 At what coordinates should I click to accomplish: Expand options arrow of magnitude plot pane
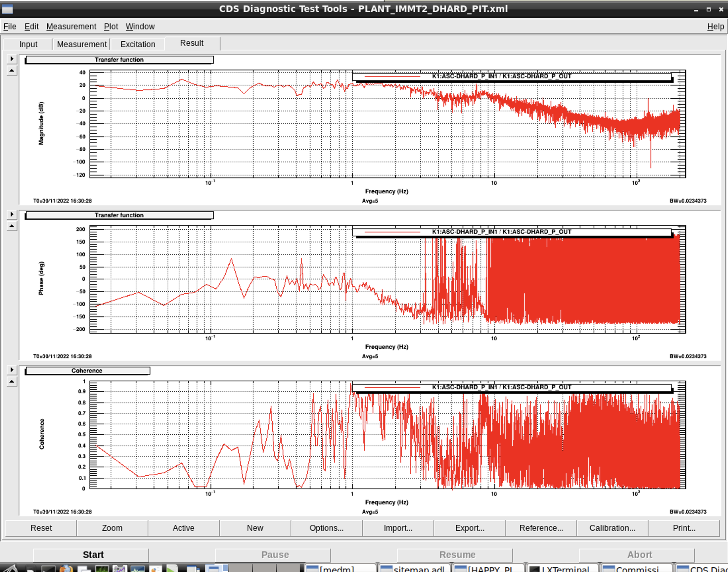coord(12,59)
